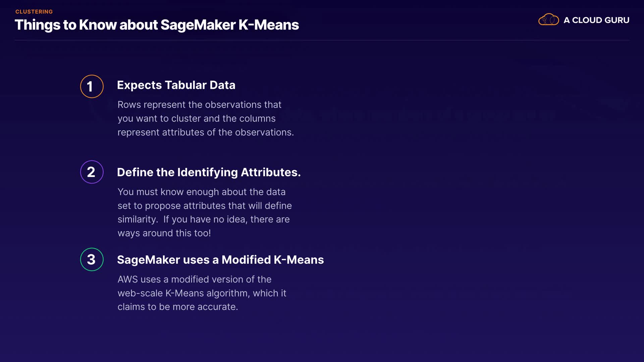Click the line "Rows represent the observations that"
Screen dimensions: 644x362
click(199, 105)
